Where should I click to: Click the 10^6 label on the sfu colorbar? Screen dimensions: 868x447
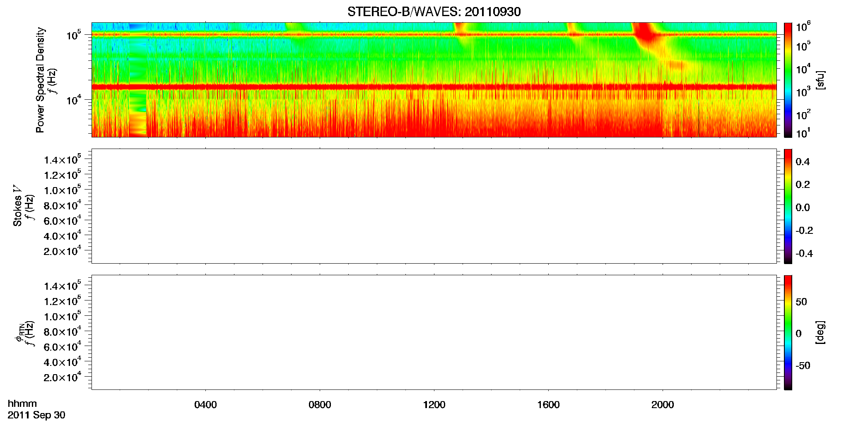coord(803,27)
